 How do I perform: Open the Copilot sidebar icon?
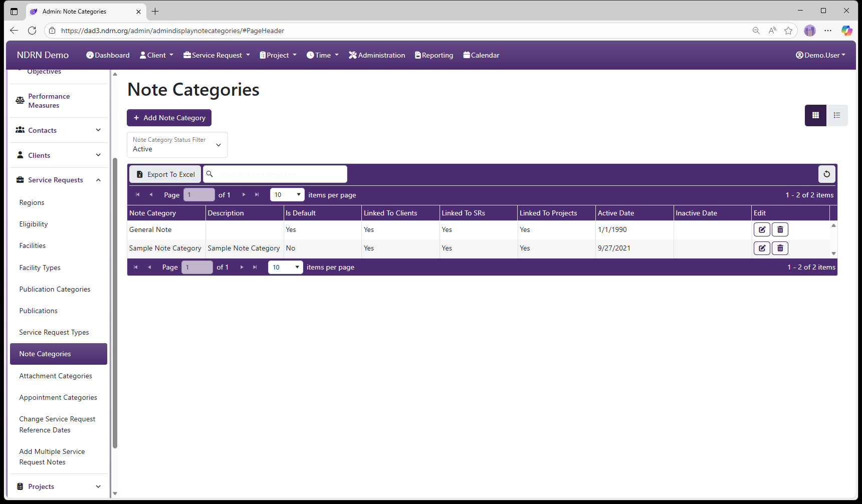click(x=846, y=31)
